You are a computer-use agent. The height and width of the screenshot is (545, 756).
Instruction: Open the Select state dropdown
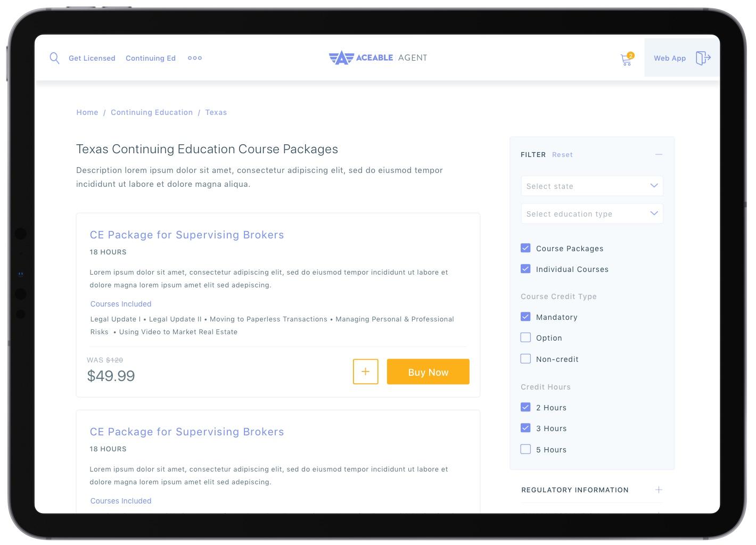coord(591,186)
